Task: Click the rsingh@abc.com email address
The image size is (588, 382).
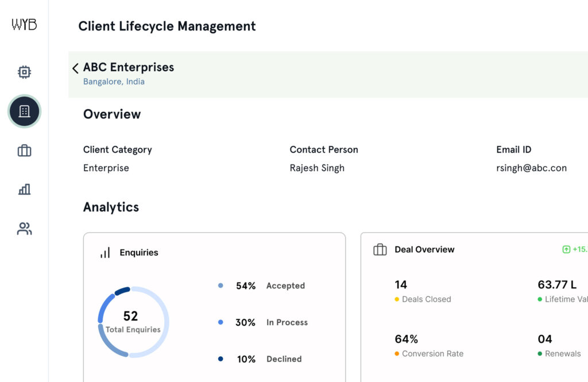Action: coord(531,168)
